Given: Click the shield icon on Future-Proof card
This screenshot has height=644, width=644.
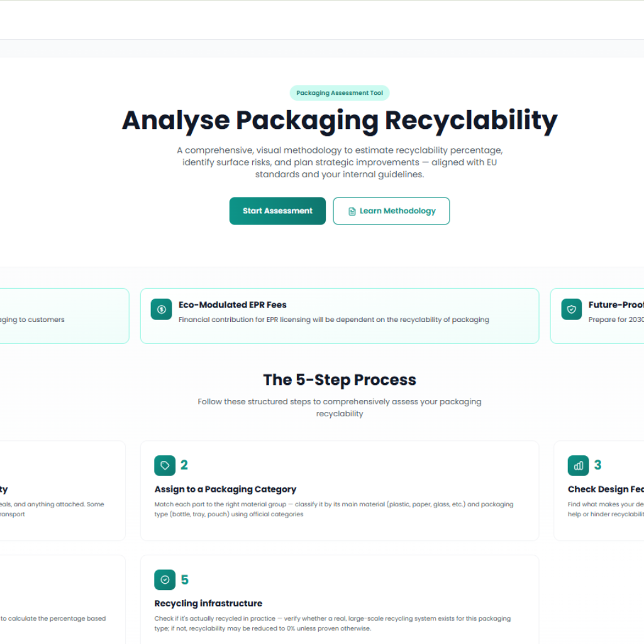Looking at the screenshot, I should 572,309.
